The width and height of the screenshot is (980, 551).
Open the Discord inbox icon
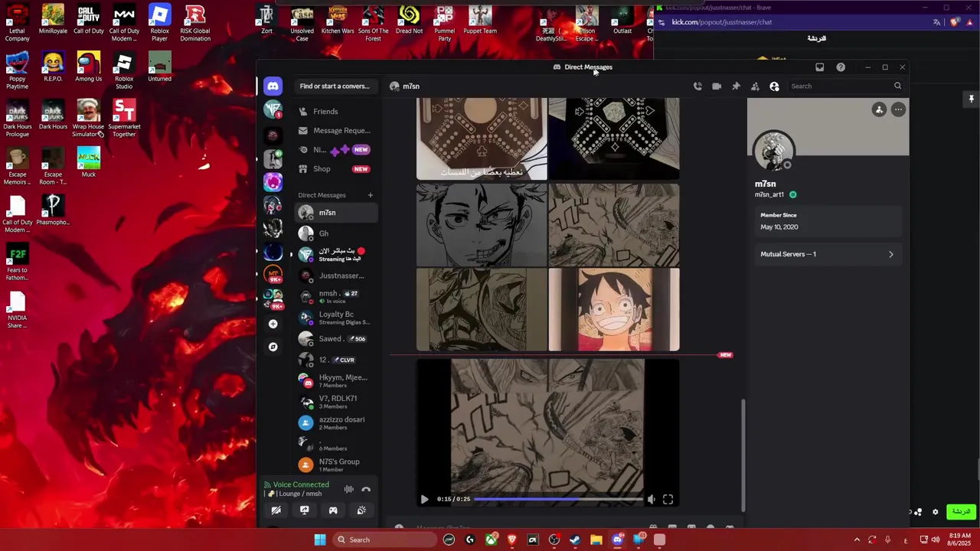(x=819, y=67)
